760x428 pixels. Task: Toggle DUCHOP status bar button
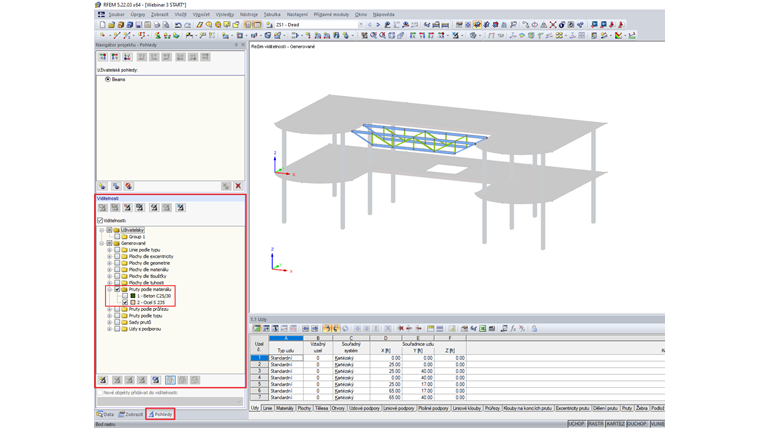pos(637,424)
